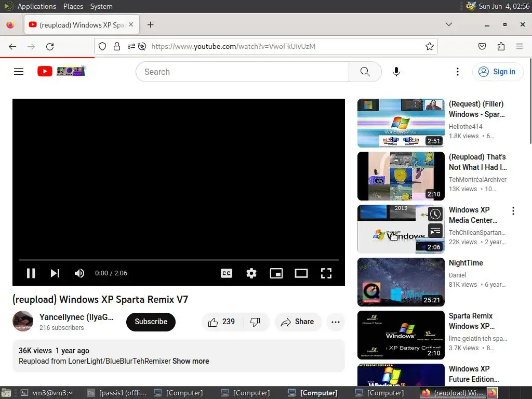This screenshot has height=399, width=532.
Task: Like the video with 239 likes
Action: [222, 322]
